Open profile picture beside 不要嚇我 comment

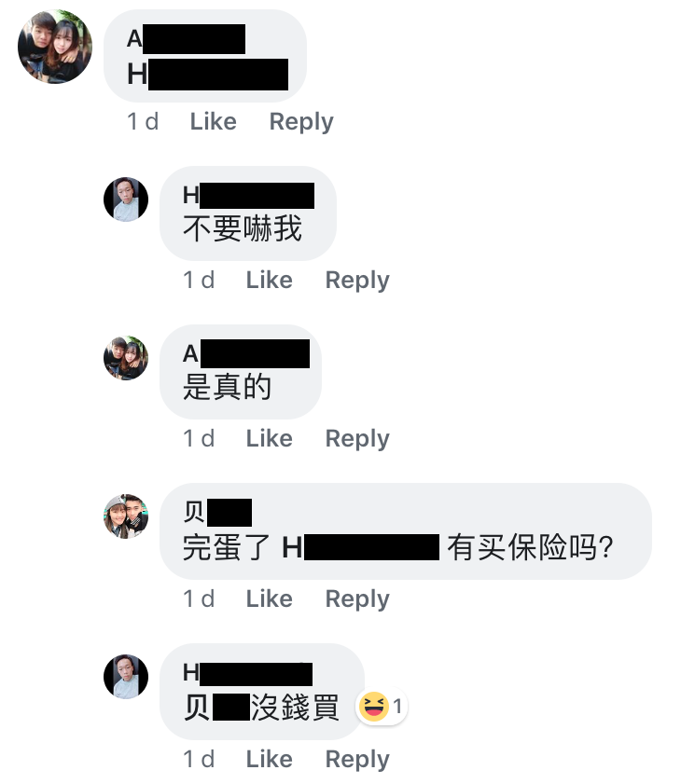(126, 199)
